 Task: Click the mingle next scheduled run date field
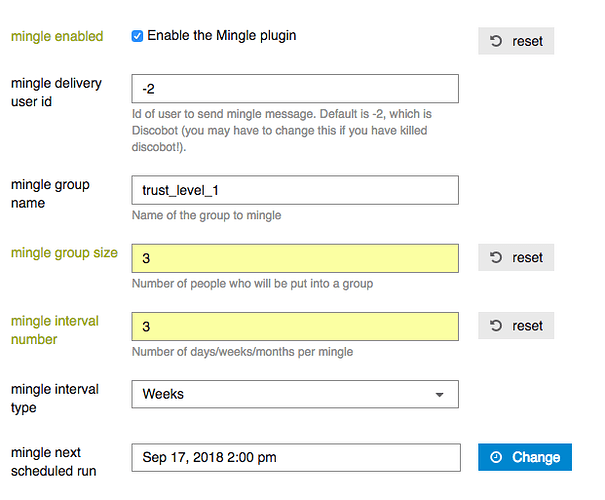click(x=296, y=458)
